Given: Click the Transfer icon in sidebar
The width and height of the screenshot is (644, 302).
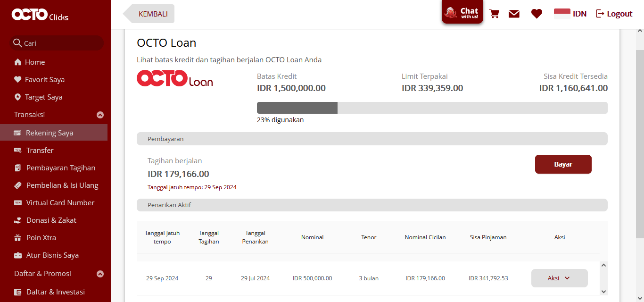Looking at the screenshot, I should (18, 151).
